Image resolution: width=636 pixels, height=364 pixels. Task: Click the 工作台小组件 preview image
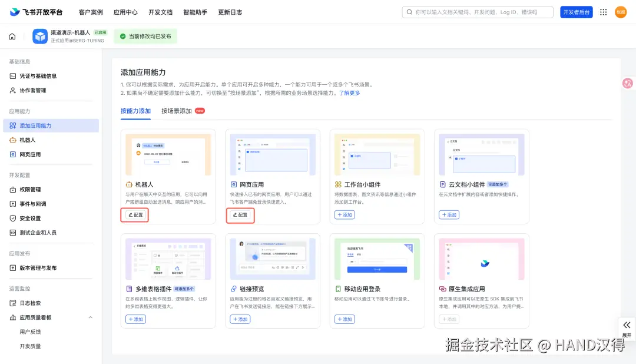[377, 154]
